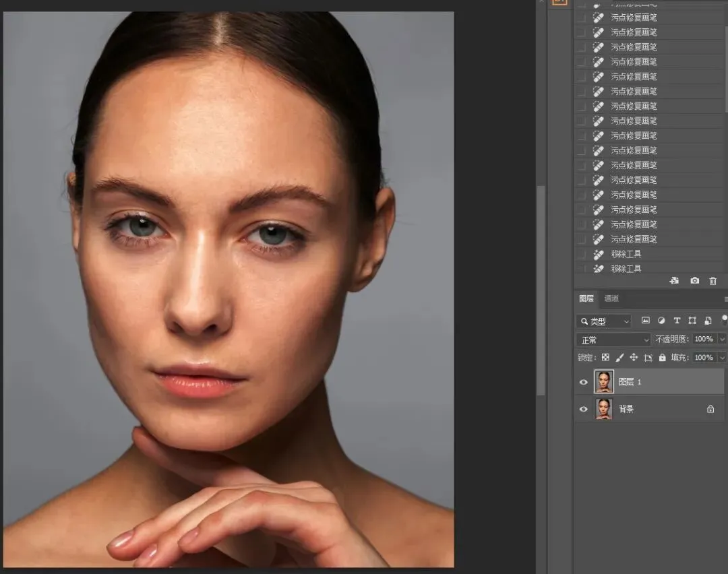This screenshot has height=574, width=728.
Task: Select the last 移除工具 history state
Action: (626, 269)
